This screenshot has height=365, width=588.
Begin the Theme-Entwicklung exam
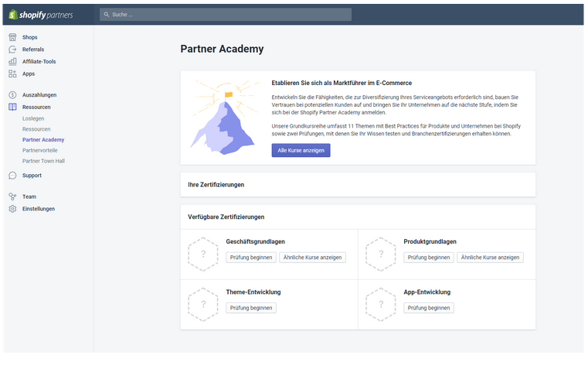251,308
